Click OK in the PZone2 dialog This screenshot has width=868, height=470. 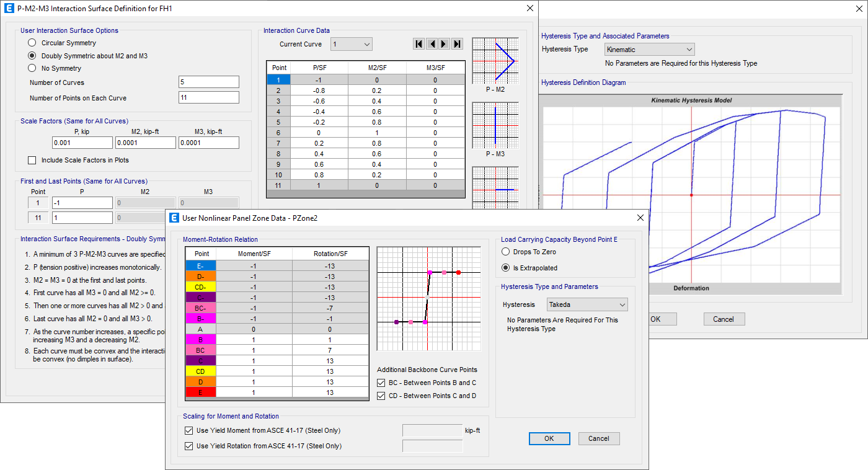tap(549, 438)
